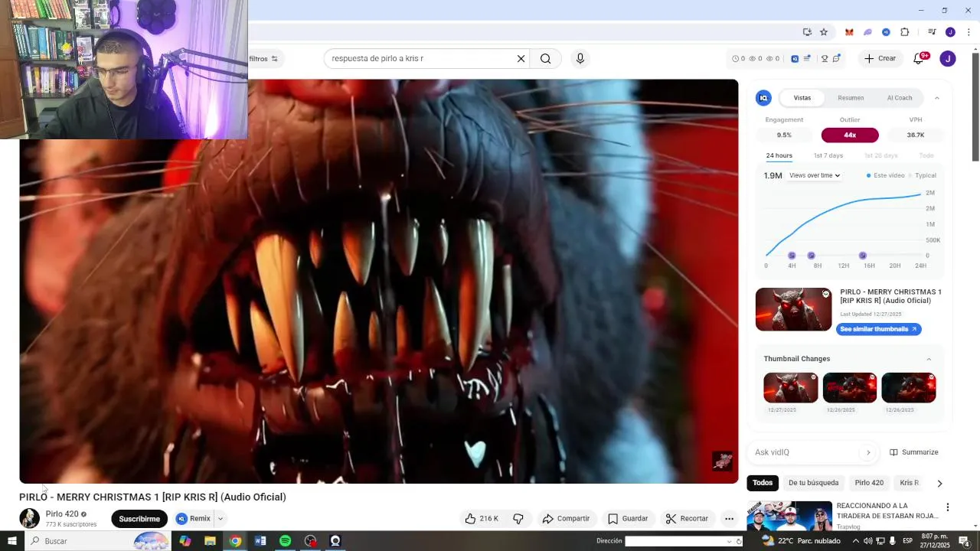980x551 pixels.
Task: Click the Suscribirme button
Action: (139, 519)
